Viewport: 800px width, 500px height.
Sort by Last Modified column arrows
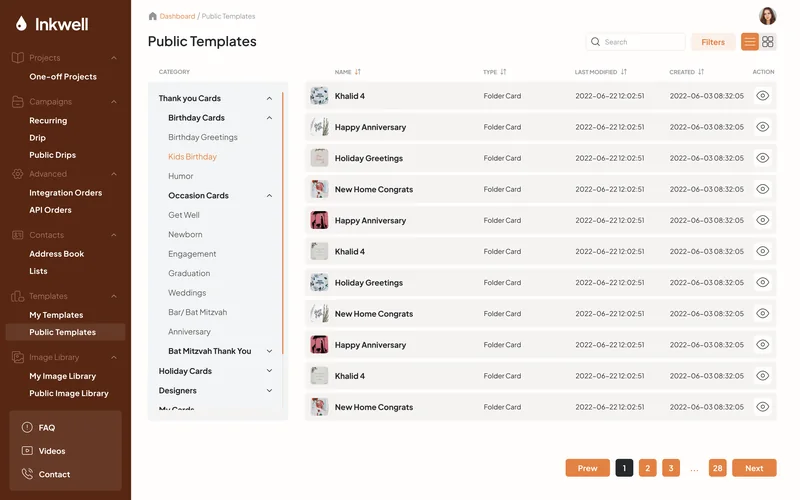coord(624,72)
